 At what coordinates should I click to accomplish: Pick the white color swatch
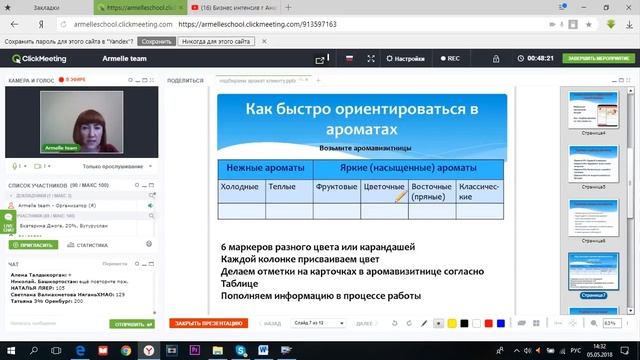pos(476,323)
